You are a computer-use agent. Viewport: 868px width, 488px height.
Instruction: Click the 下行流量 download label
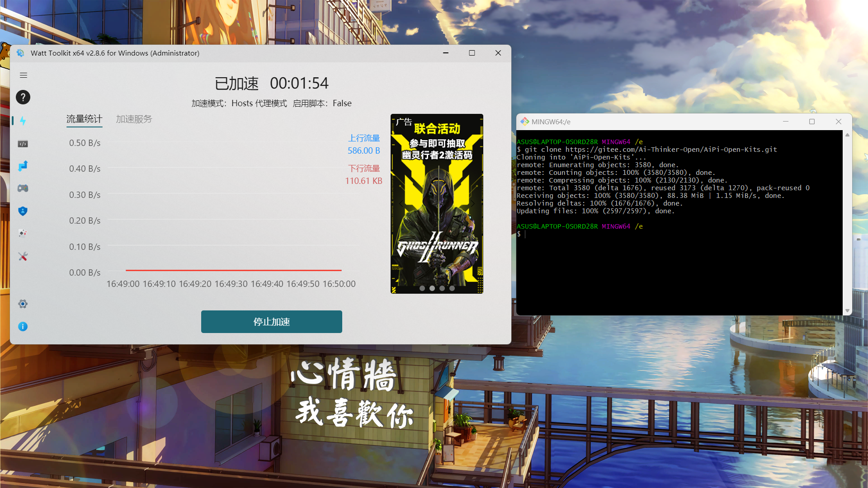pyautogui.click(x=364, y=169)
